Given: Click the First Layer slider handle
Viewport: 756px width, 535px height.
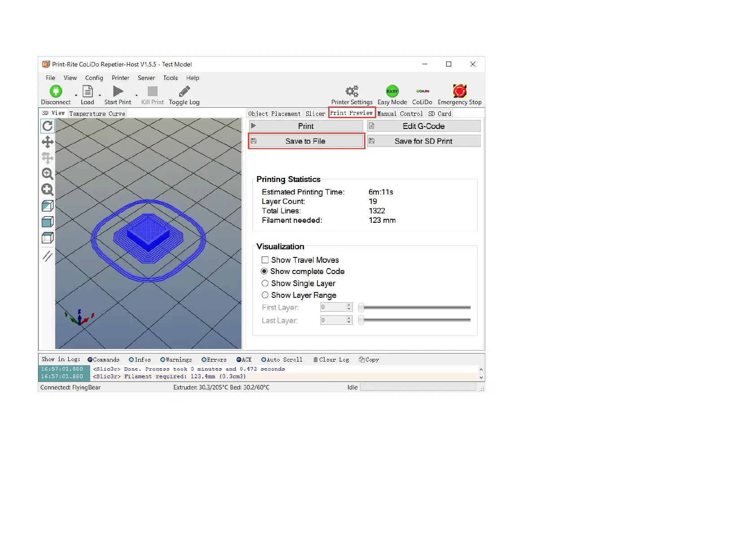Looking at the screenshot, I should 361,308.
